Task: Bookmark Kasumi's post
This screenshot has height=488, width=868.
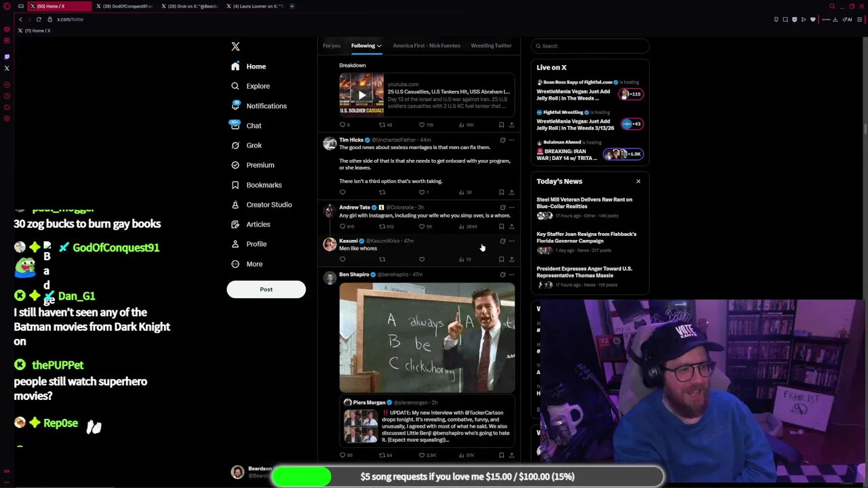Action: pyautogui.click(x=501, y=260)
